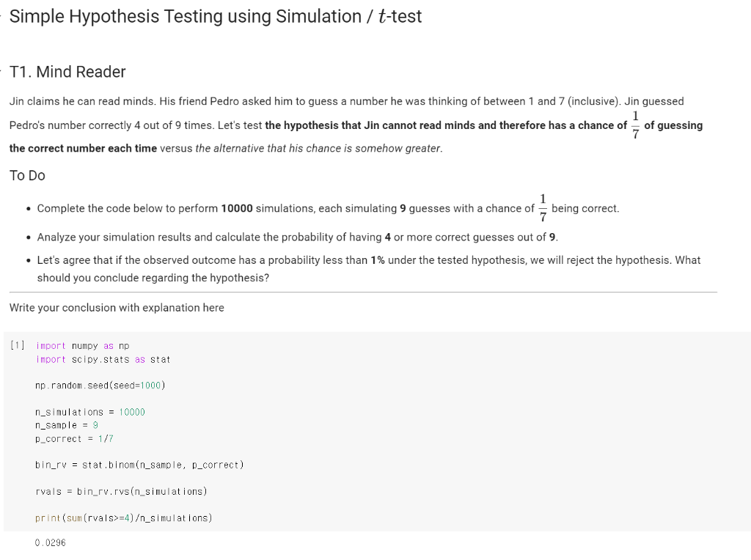Collapse the top-level notebook heading section

(x=2, y=16)
